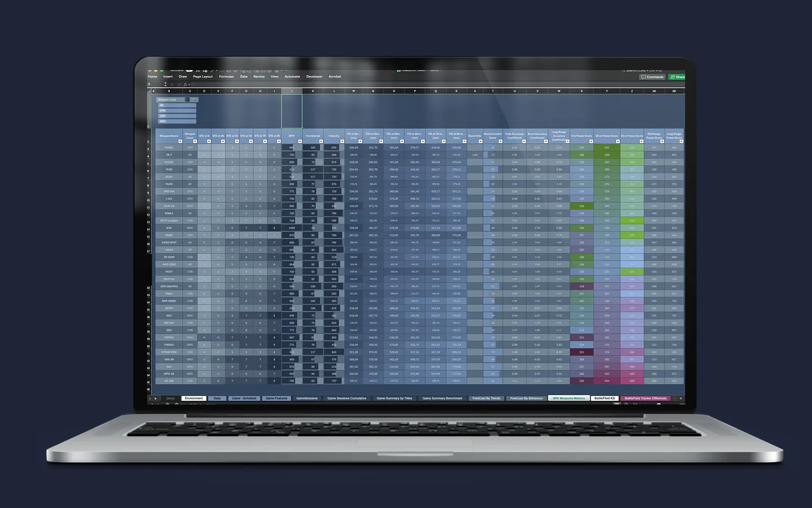The image size is (812, 508).
Task: Open the Comments pane button
Action: [652, 77]
